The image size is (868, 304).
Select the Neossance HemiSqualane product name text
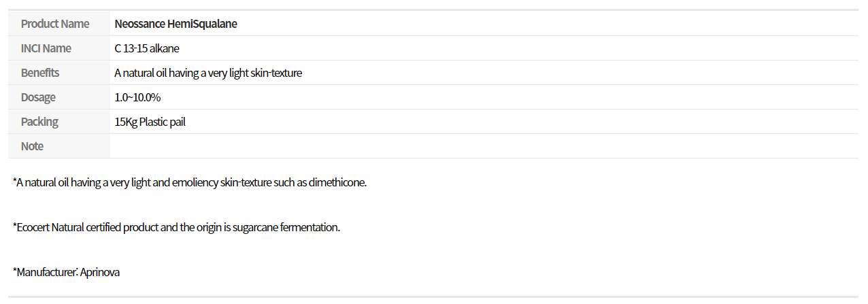176,24
